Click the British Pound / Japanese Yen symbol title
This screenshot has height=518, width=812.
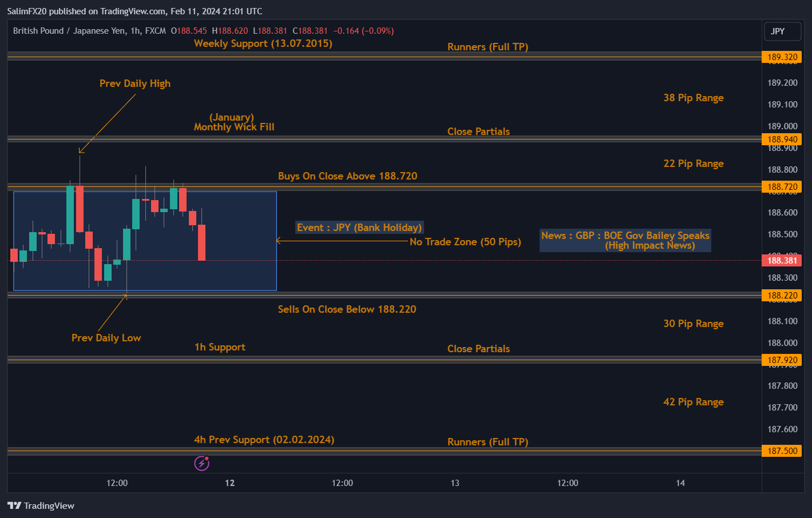tap(89, 31)
